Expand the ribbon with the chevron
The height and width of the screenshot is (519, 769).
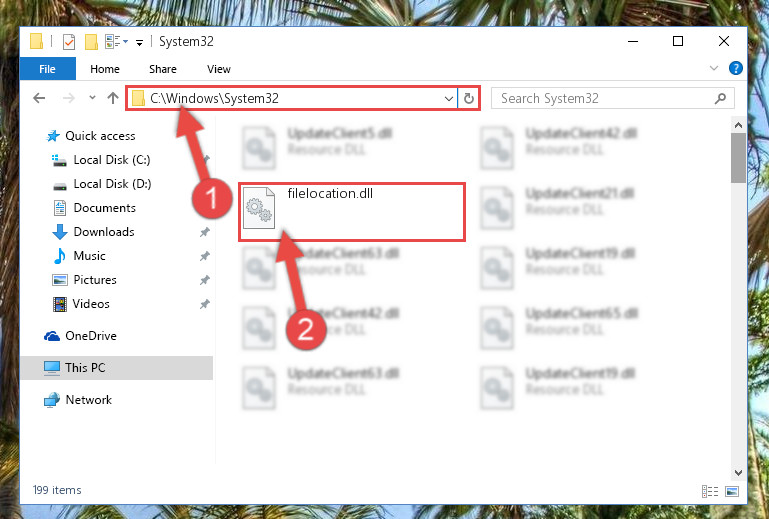714,68
